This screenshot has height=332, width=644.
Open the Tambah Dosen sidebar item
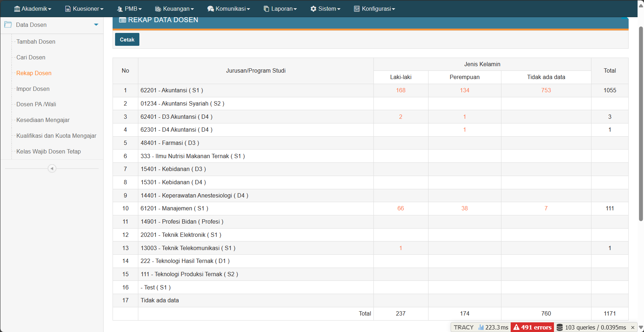point(36,41)
